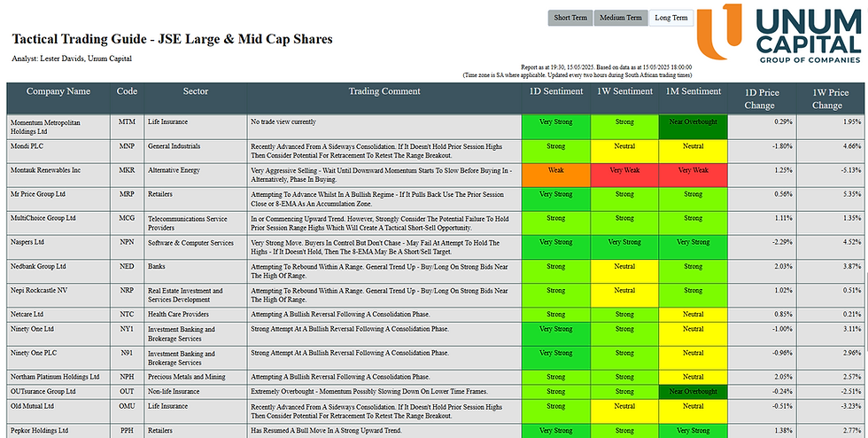Click Naspers' Very Strong 1M sentiment cell
This screenshot has width=868, height=438.
tap(693, 247)
